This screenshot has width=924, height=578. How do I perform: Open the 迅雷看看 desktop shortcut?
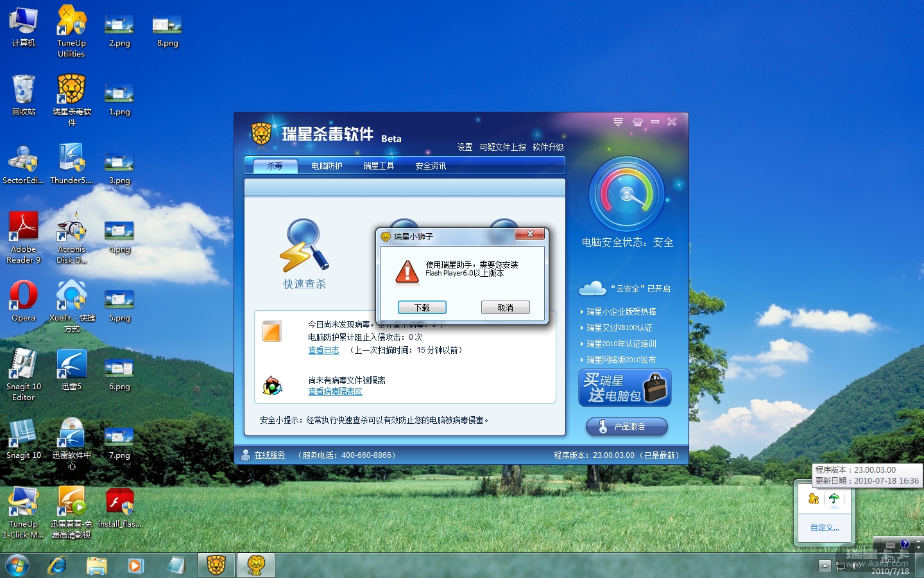tap(71, 512)
